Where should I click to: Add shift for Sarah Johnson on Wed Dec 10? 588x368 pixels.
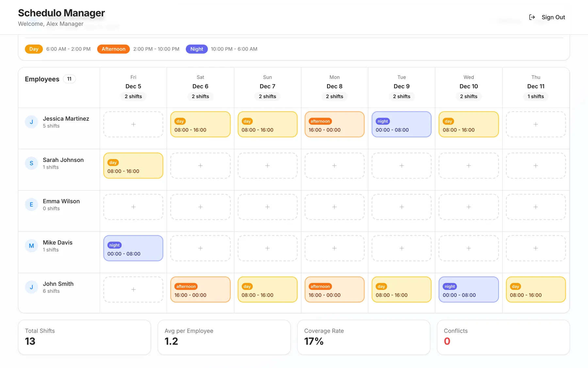pyautogui.click(x=468, y=166)
